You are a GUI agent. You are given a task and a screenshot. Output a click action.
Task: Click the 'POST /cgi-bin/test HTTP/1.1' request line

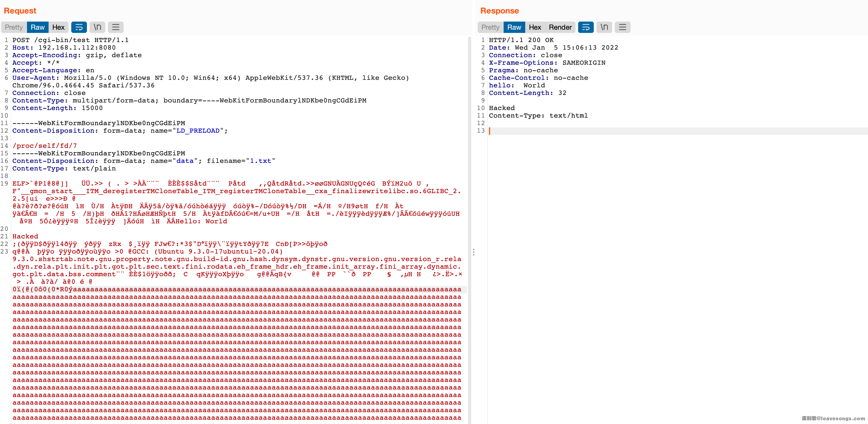click(x=70, y=40)
